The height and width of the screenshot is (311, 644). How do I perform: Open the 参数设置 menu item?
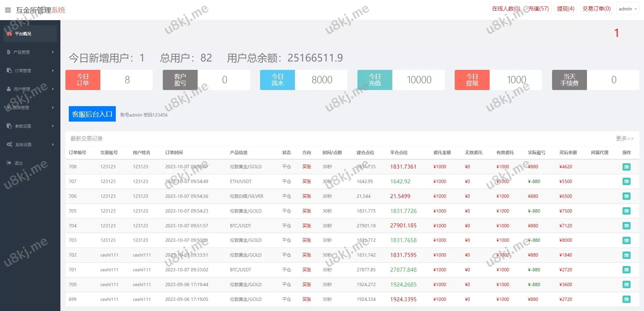(x=30, y=126)
